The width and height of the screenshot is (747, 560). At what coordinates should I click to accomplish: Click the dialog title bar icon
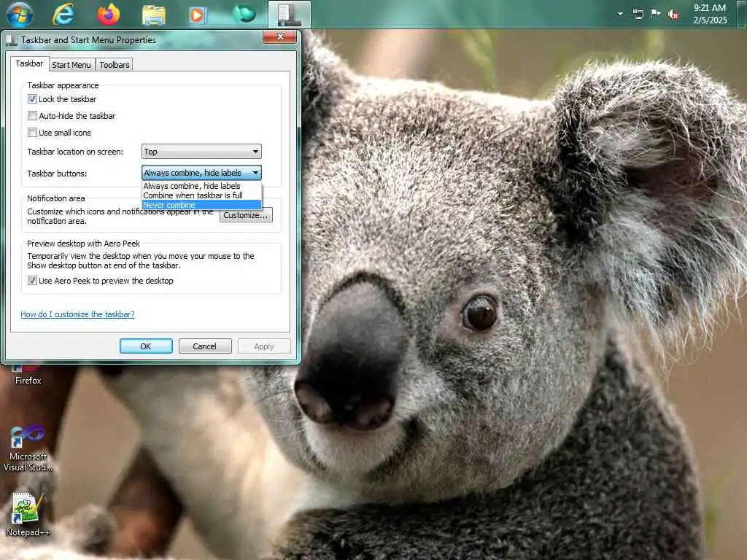(x=12, y=41)
